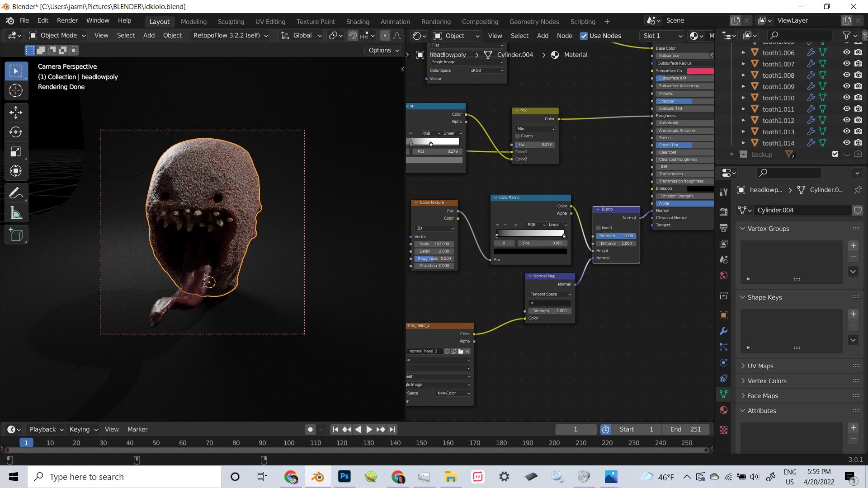The image size is (868, 488).
Task: Select the Move tool in the viewport toolbar
Action: pyautogui.click(x=16, y=112)
